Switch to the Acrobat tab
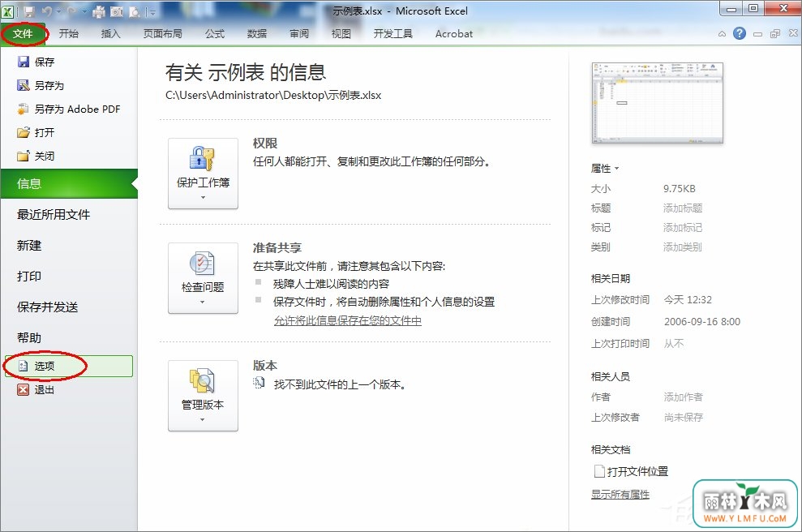Viewport: 802px width, 532px height. [453, 34]
